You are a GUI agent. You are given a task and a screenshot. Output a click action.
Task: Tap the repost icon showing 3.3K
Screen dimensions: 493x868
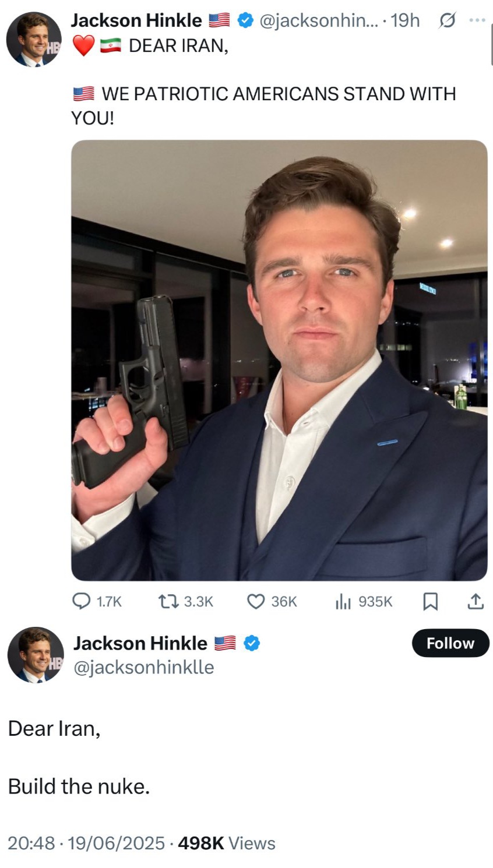[169, 601]
